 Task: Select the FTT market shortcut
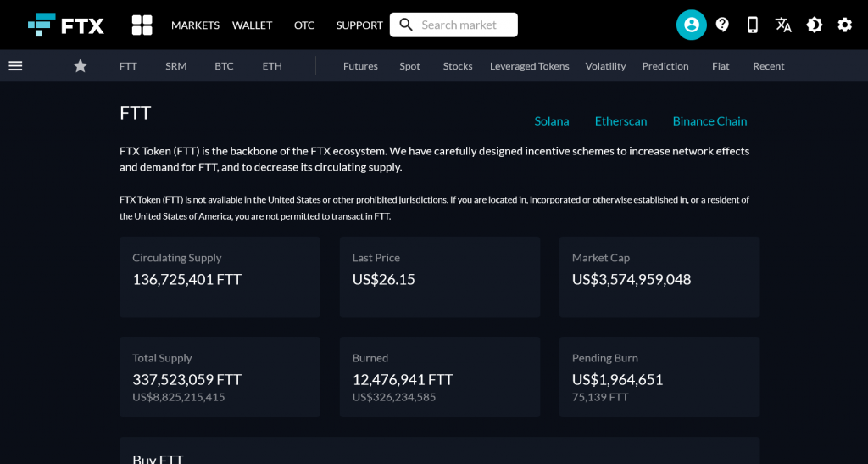[x=128, y=66]
